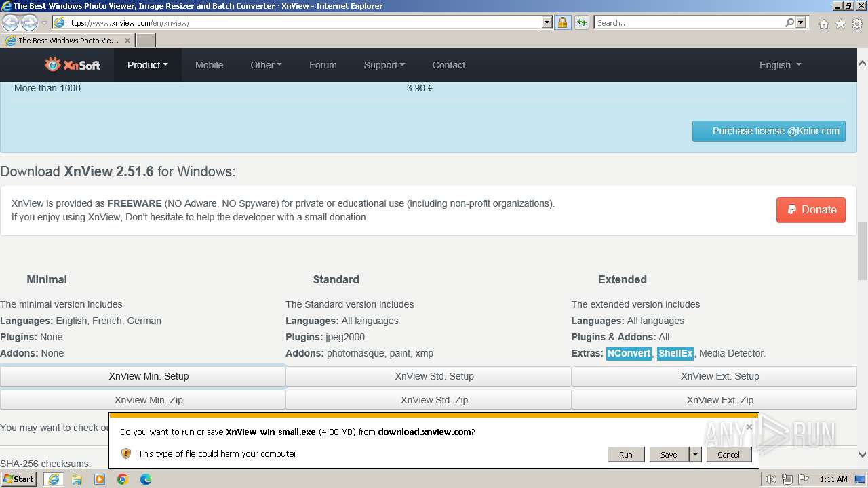The height and width of the screenshot is (488, 868).
Task: Download XnView Min. Zip
Action: point(142,400)
